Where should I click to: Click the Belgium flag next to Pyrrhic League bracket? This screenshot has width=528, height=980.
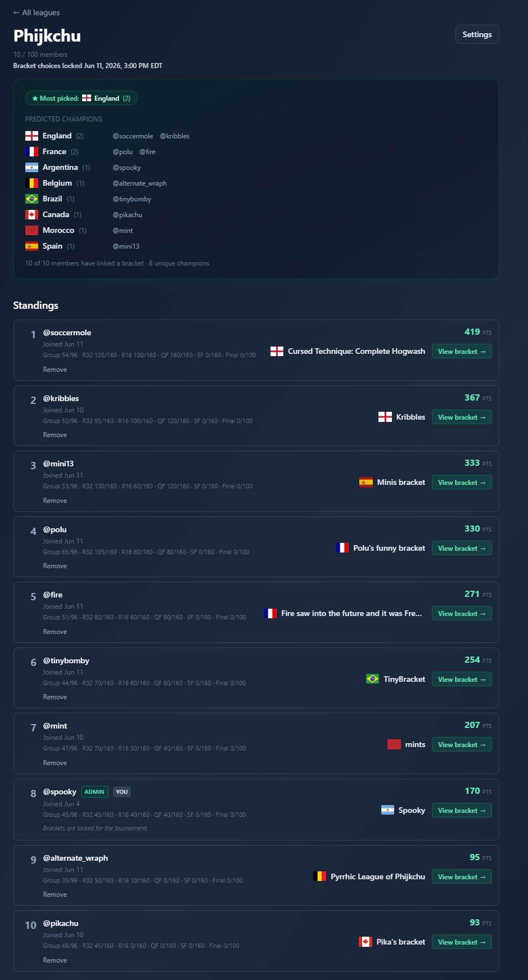pos(319,876)
